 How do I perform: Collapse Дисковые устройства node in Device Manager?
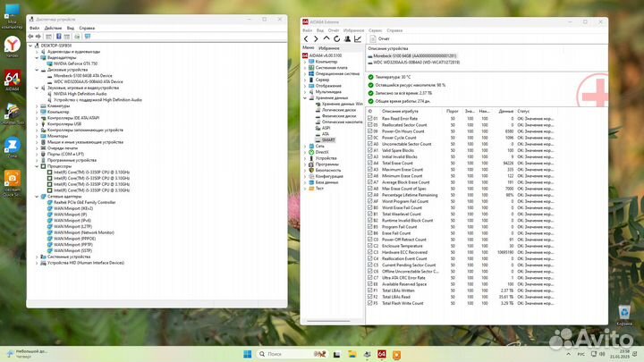37,70
